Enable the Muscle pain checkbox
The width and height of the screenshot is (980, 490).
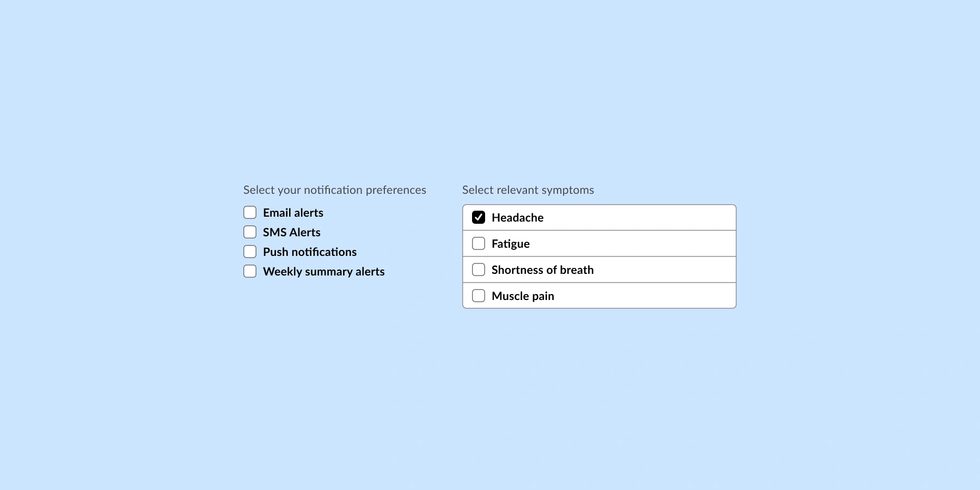(x=479, y=296)
